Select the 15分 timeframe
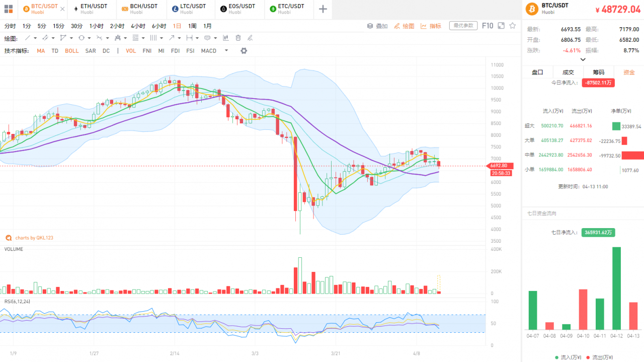Viewport: 644px width, 362px height. 58,26
